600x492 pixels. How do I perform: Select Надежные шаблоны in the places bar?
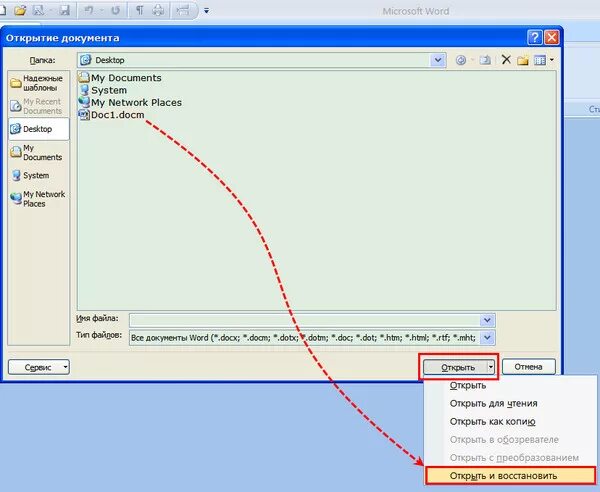click(38, 83)
